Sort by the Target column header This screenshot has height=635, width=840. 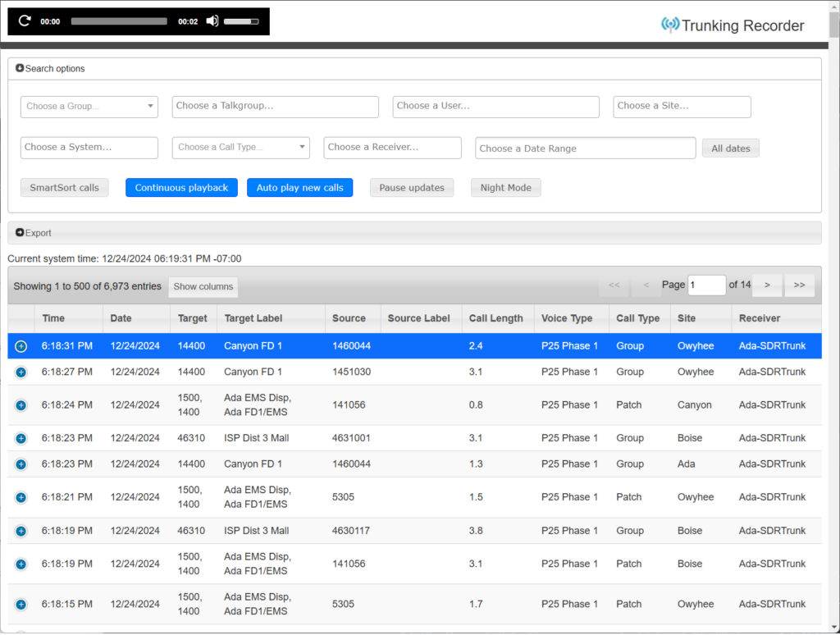[194, 318]
